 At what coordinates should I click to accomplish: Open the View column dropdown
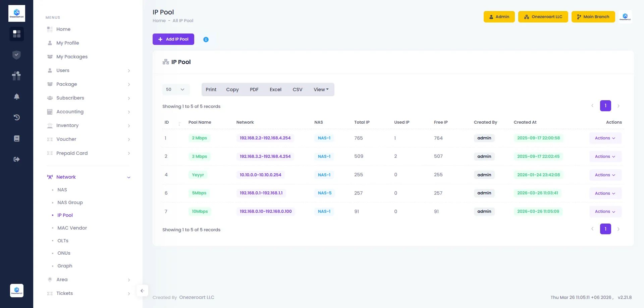[321, 89]
